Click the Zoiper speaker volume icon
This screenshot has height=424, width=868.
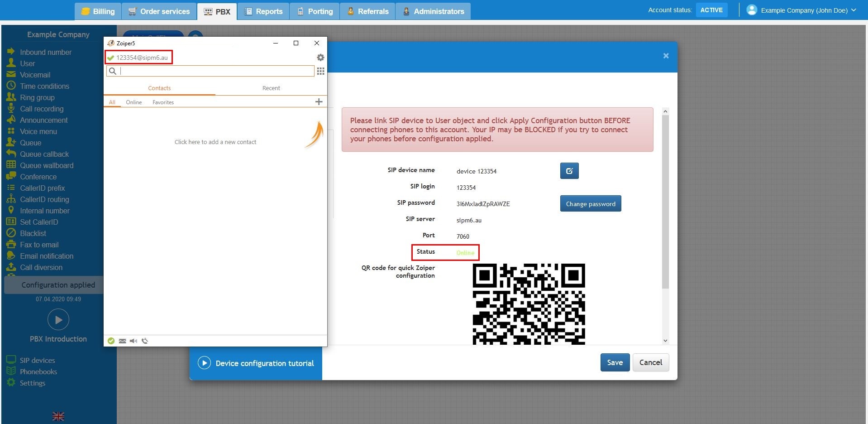[x=134, y=341]
